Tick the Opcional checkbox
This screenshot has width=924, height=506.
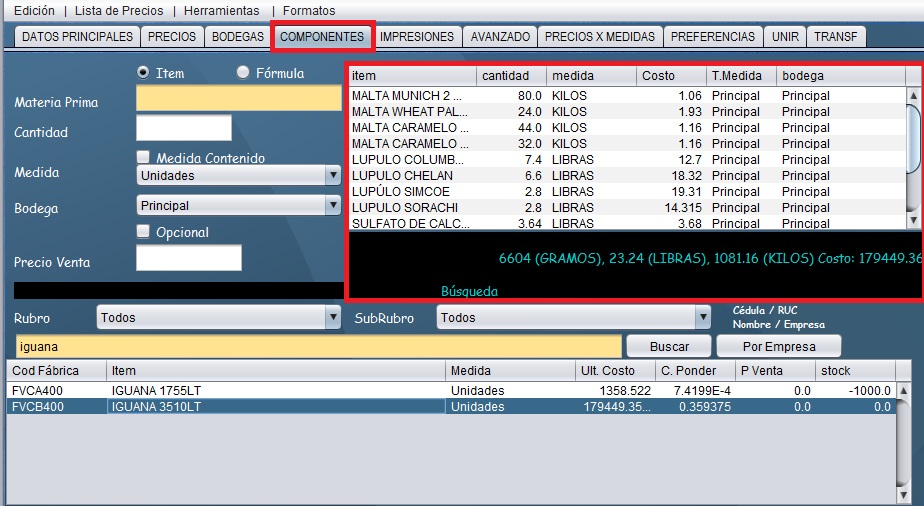(144, 232)
